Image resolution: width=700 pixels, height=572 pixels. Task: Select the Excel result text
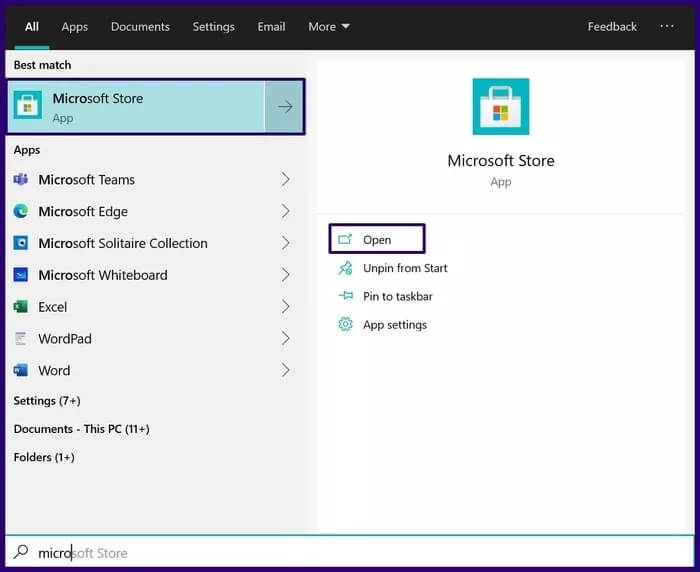[53, 307]
